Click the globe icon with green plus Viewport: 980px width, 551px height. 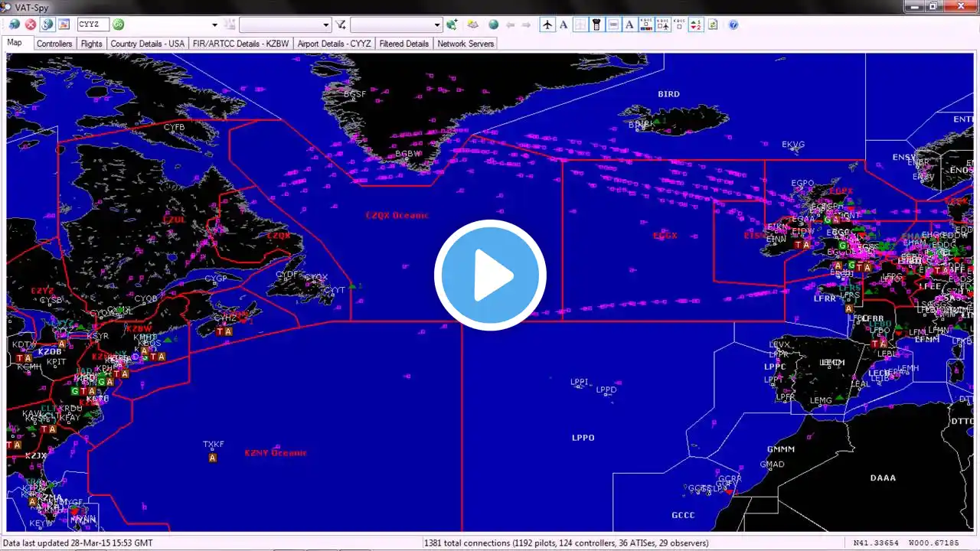pyautogui.click(x=452, y=24)
